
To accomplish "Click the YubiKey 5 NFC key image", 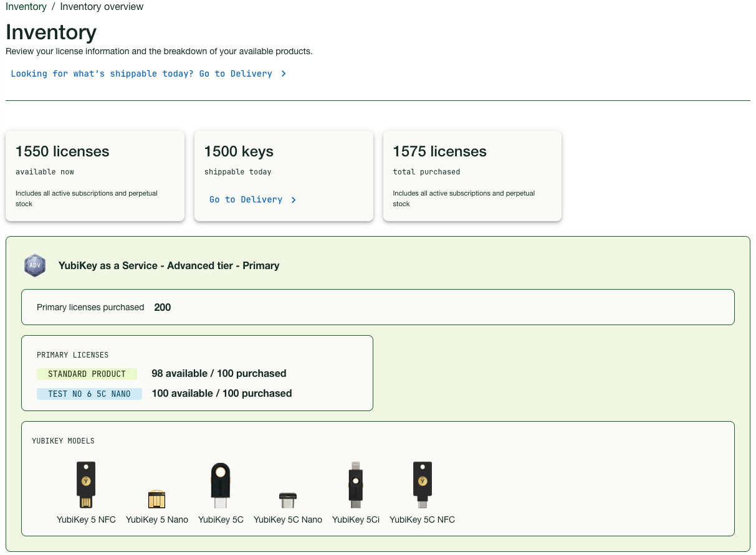I will pos(86,485).
